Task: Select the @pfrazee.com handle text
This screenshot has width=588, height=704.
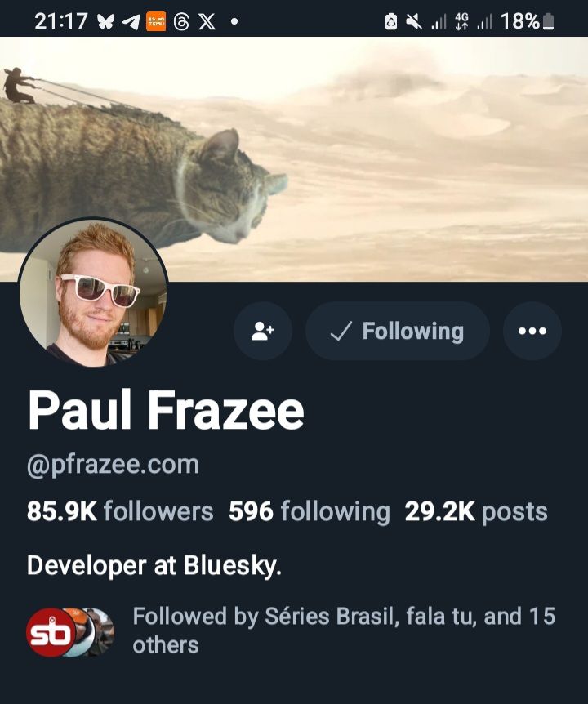Action: pyautogui.click(x=114, y=464)
